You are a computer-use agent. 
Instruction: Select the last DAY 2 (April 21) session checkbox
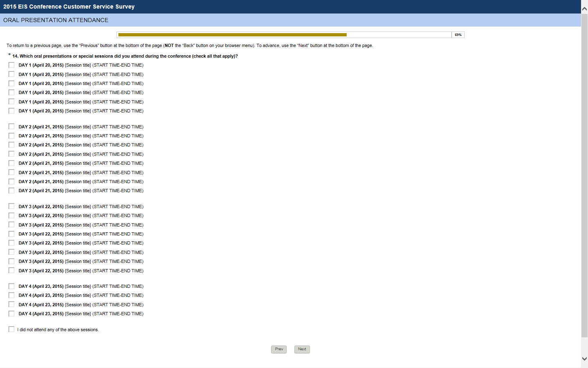click(x=11, y=191)
